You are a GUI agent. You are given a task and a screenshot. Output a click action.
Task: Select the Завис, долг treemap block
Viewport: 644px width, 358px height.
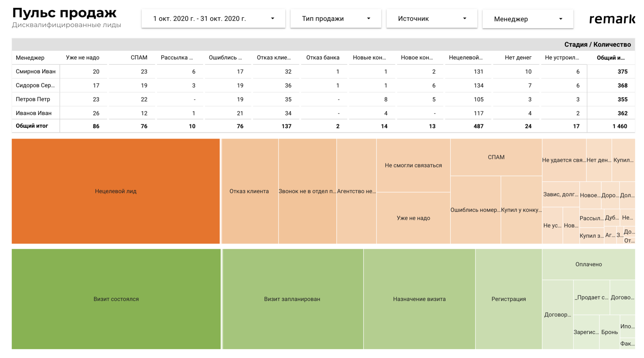point(560,195)
